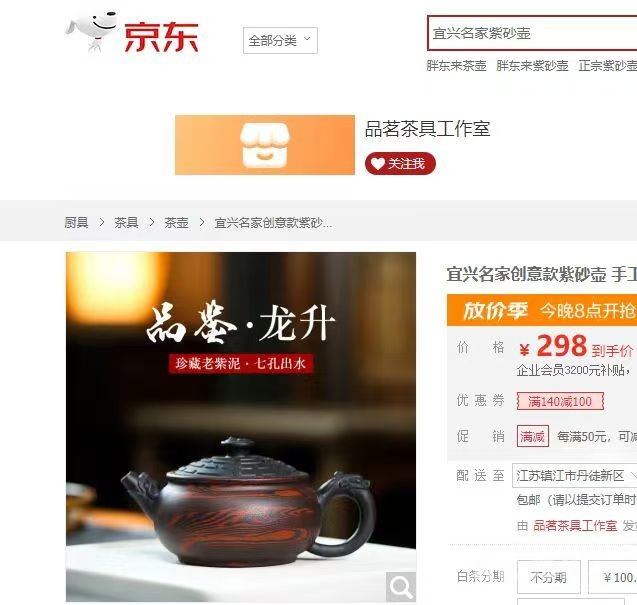This screenshot has height=605, width=637.
Task: Click the magnifier zoom icon on product image
Action: [401, 586]
